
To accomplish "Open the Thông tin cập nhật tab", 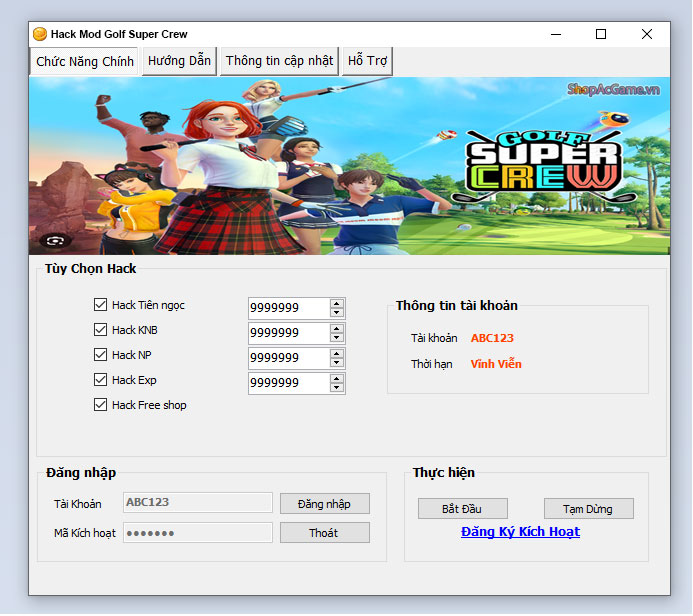I will tap(279, 61).
